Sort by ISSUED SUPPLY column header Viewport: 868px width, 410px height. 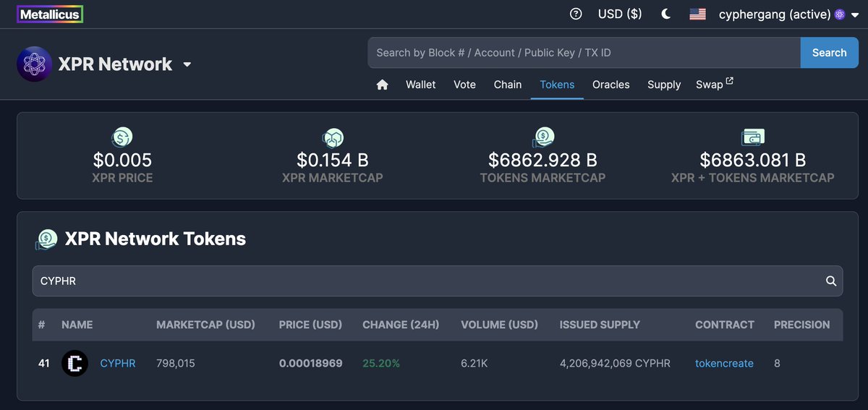point(600,325)
